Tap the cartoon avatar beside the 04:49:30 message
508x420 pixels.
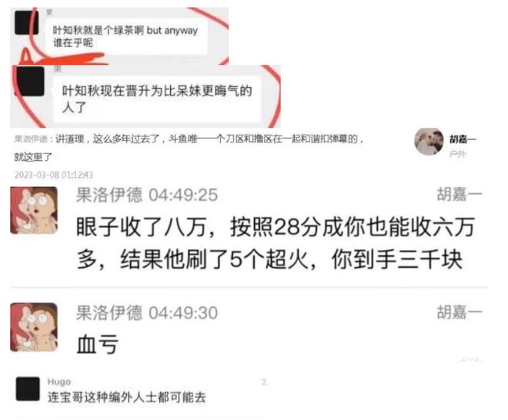tap(34, 327)
